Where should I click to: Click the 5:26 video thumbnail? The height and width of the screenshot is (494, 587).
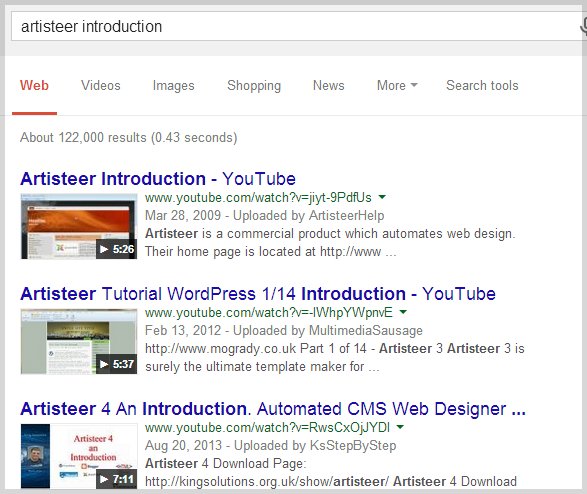(x=79, y=226)
